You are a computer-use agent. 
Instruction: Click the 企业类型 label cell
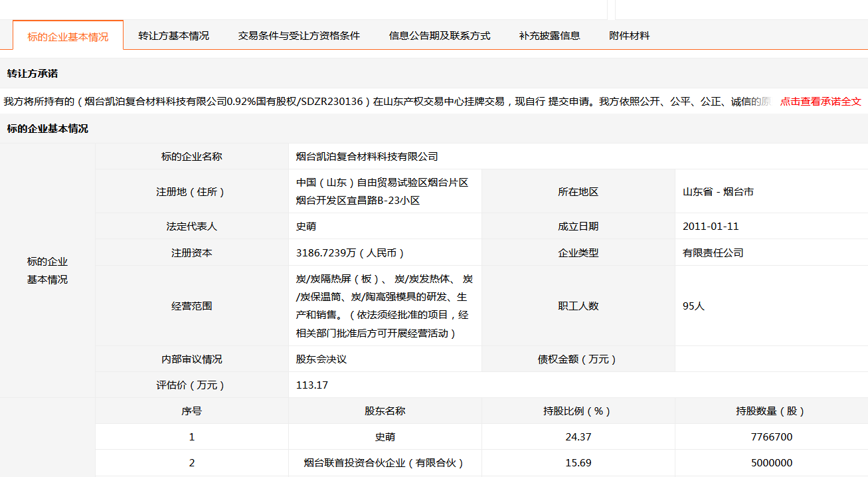578,253
